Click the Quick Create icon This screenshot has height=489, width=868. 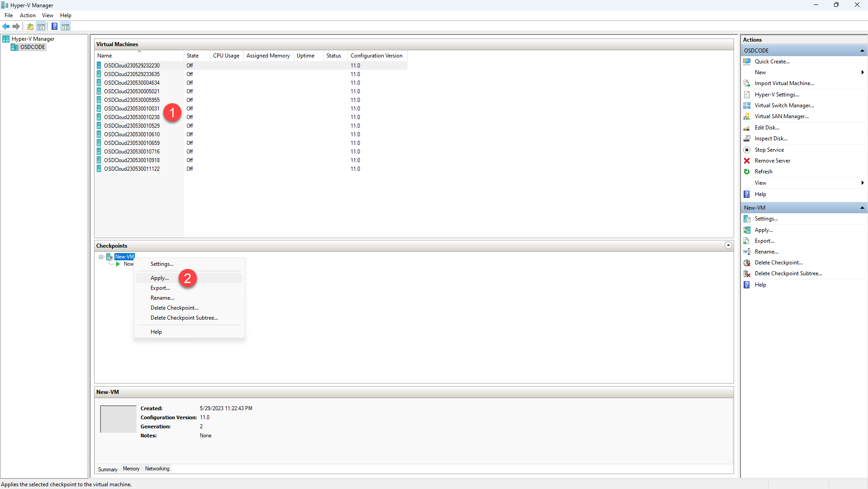coord(747,62)
